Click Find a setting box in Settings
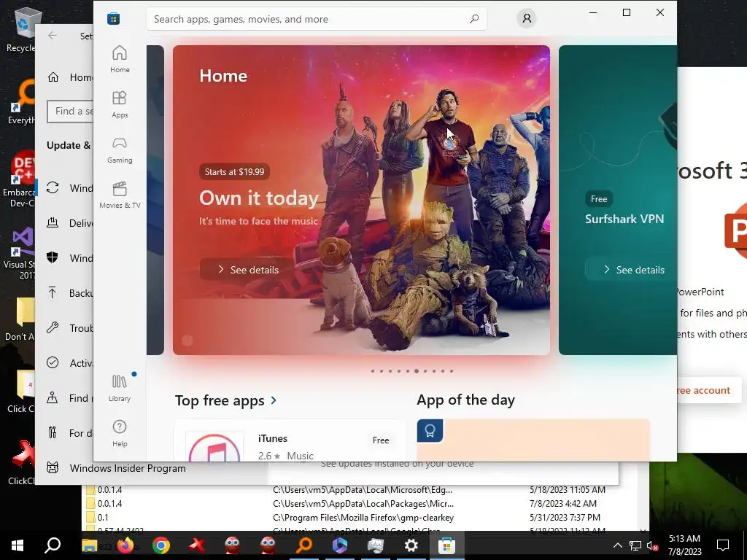 [71, 112]
